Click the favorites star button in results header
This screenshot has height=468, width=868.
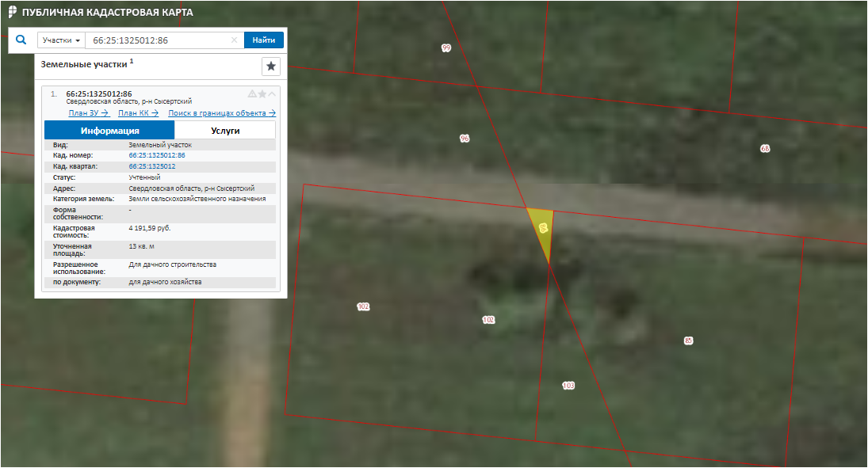coord(270,66)
